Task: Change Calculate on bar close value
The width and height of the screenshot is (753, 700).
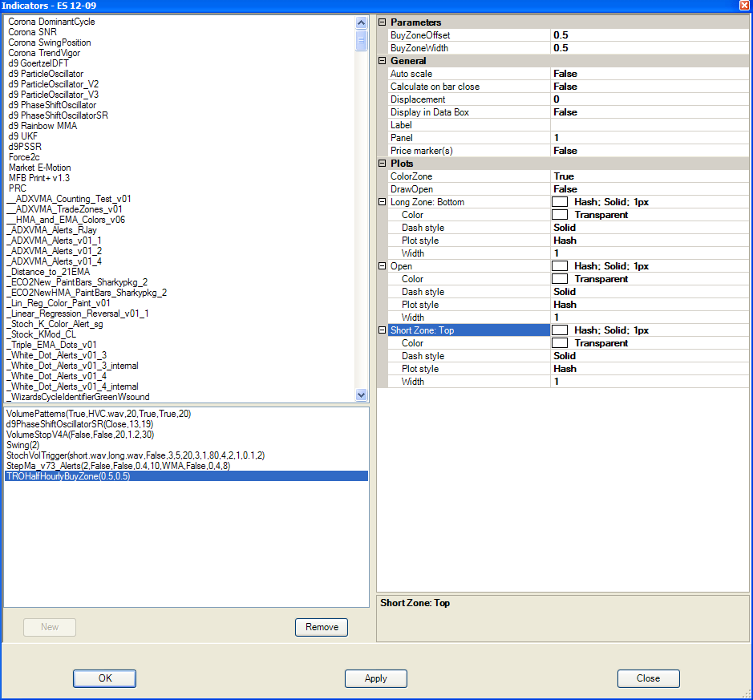Action: [650, 87]
